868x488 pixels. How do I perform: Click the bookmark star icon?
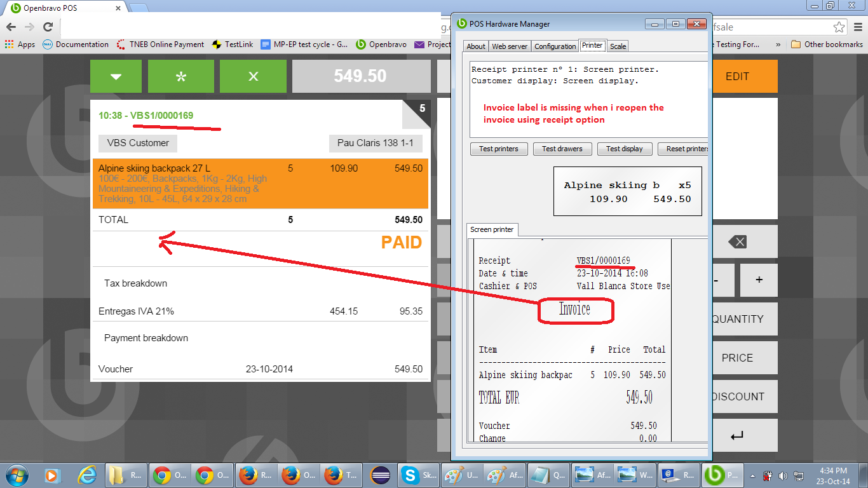[839, 27]
